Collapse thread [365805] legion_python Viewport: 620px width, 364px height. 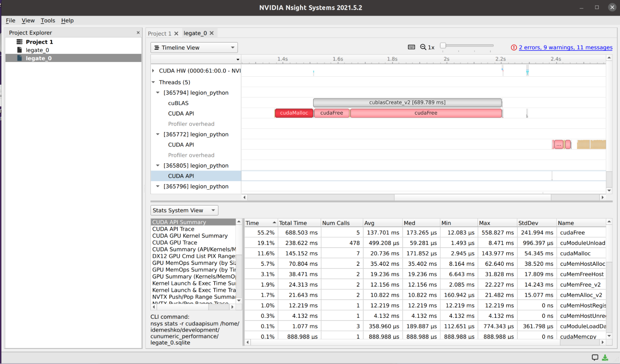pos(158,165)
